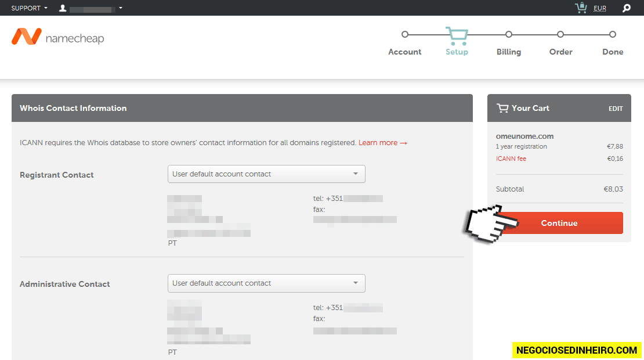The width and height of the screenshot is (644, 360).
Task: Click the Billing step circle marker
Action: coord(508,34)
